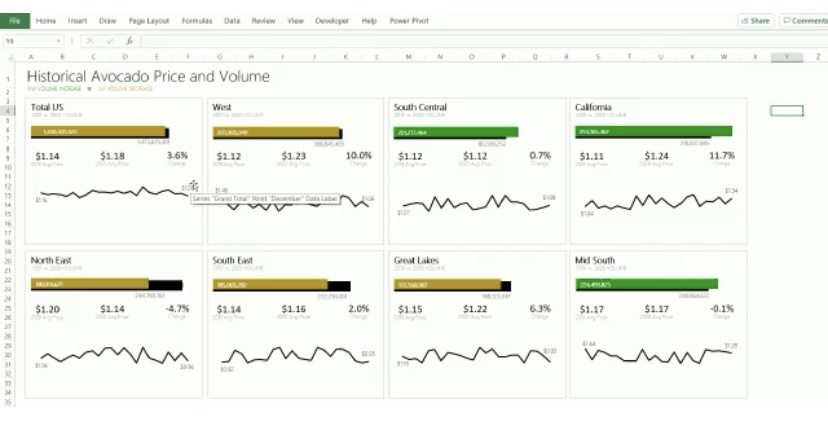Click the 2.0% change in South East
The image size is (828, 422).
click(359, 308)
